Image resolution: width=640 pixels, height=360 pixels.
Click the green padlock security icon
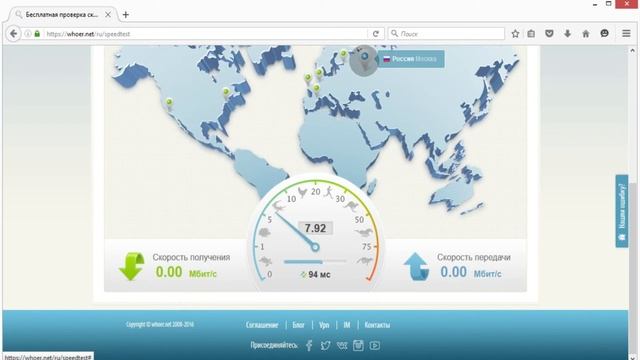[x=37, y=33]
